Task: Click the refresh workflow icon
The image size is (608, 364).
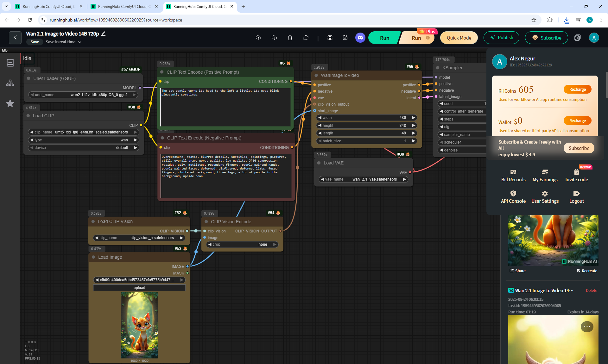Action: pos(306,38)
